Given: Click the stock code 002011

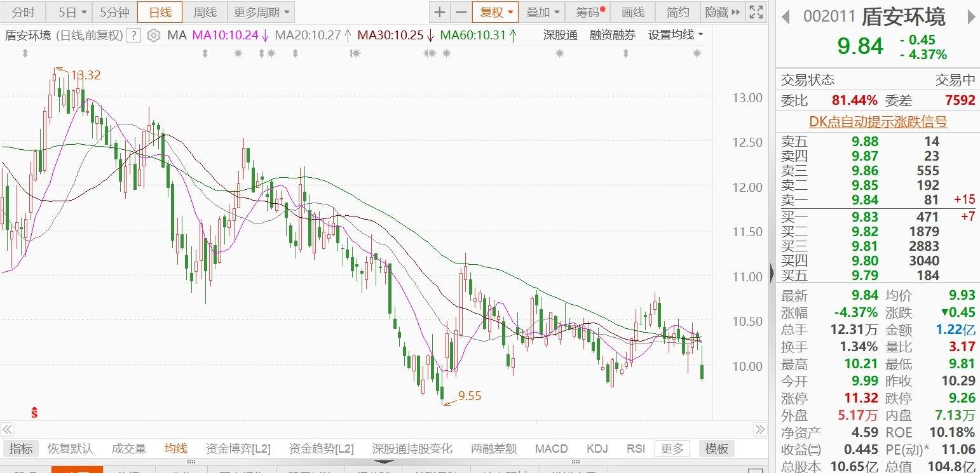Looking at the screenshot, I should pyautogui.click(x=829, y=17).
